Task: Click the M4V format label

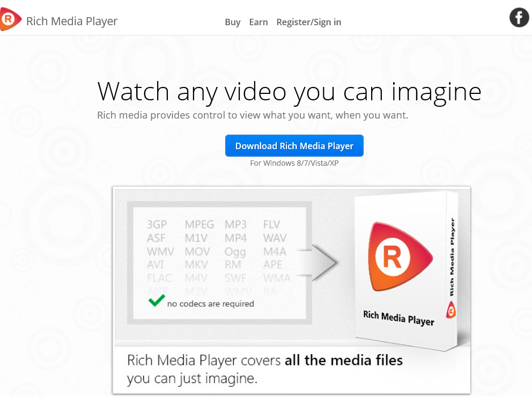Action: (x=196, y=278)
